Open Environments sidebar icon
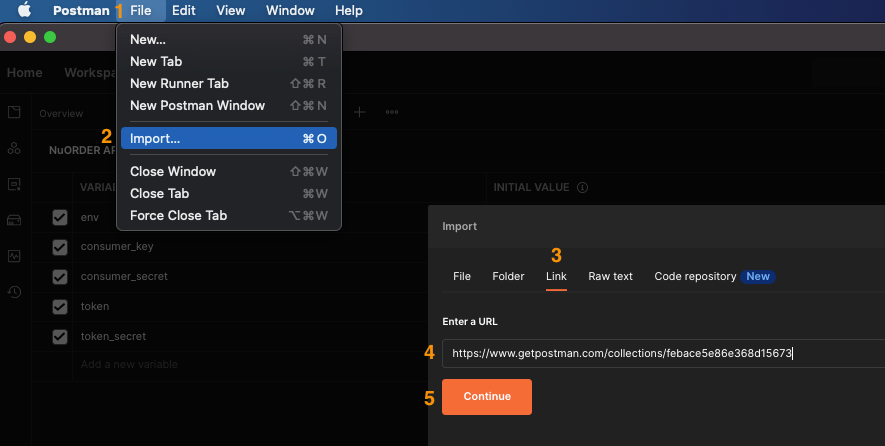885x446 pixels. tap(14, 184)
